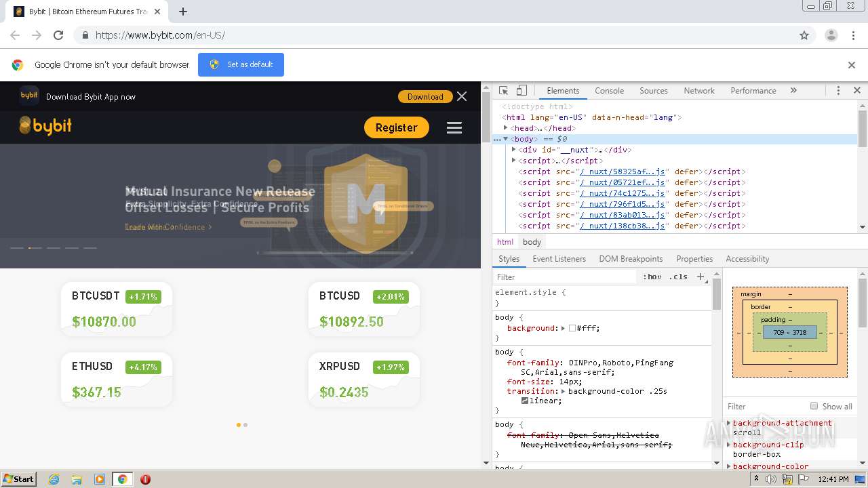Open a new browser tab

click(183, 12)
